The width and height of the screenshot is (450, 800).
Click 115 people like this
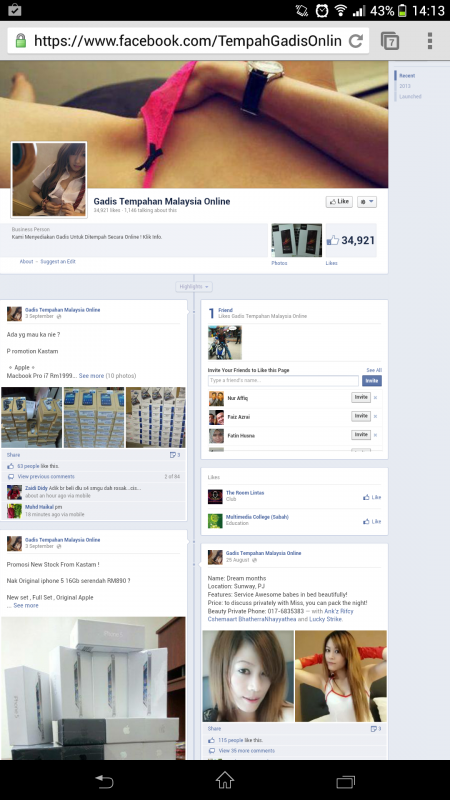(241, 740)
